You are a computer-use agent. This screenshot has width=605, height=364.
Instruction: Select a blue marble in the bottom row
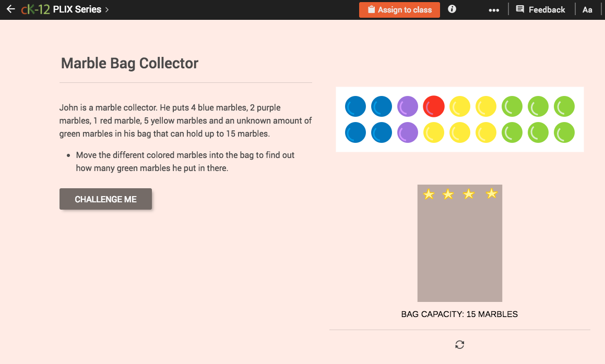(355, 132)
